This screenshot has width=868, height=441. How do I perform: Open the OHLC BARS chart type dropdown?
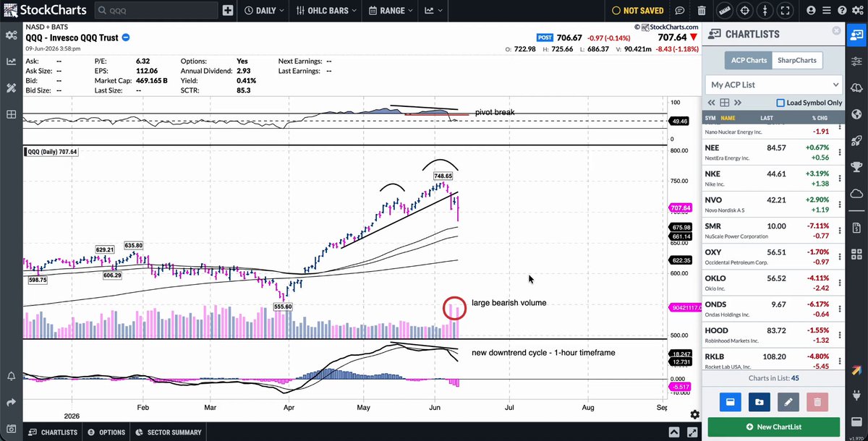tap(326, 11)
